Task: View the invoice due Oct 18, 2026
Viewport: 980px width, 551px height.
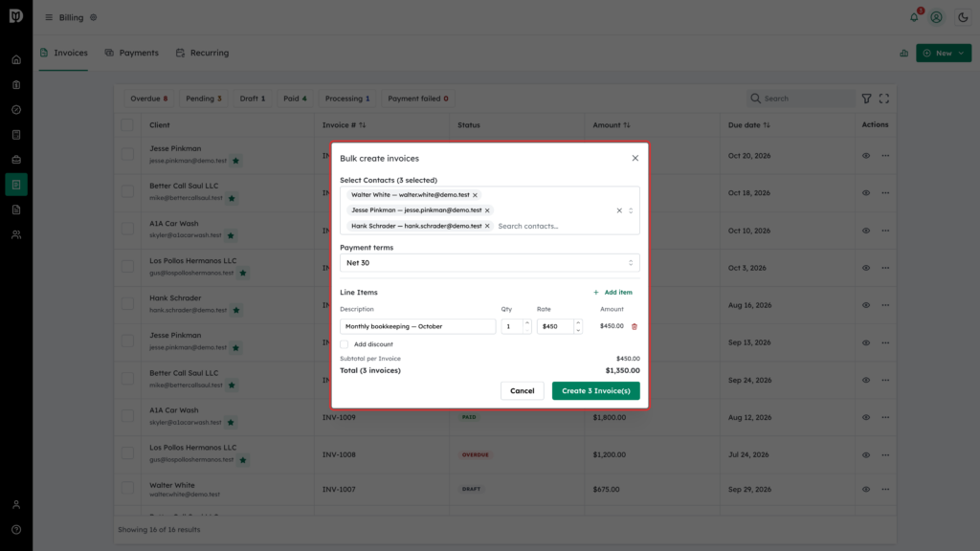Action: (x=865, y=193)
